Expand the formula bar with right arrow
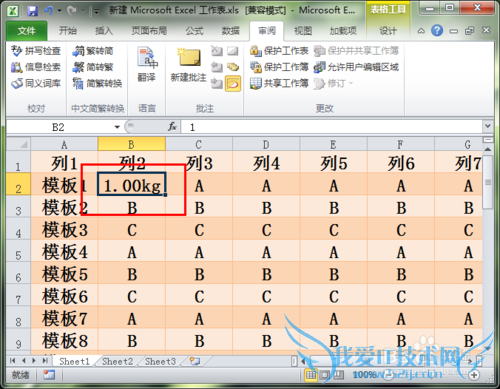500x389 pixels. pos(488,126)
